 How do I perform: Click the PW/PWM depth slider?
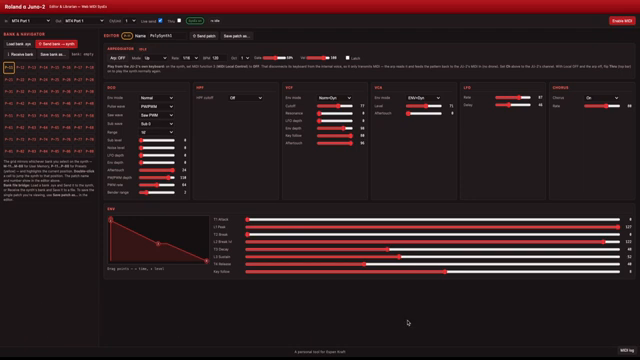tap(157, 178)
